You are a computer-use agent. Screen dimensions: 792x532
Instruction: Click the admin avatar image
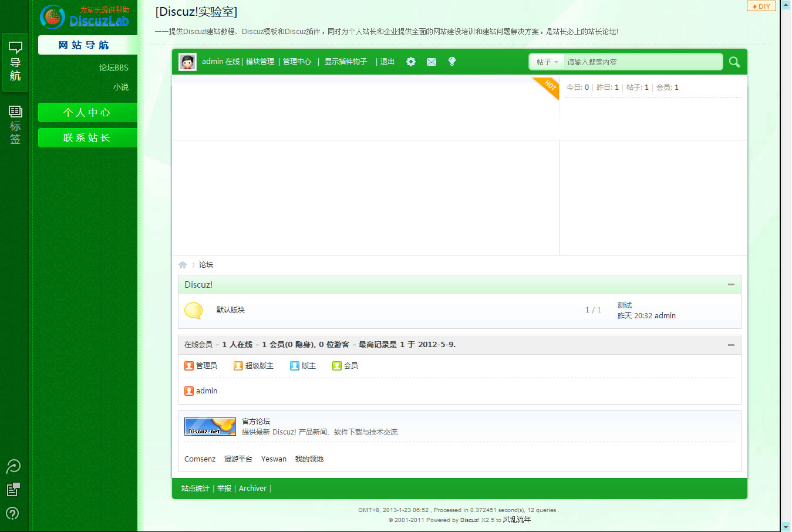click(187, 62)
